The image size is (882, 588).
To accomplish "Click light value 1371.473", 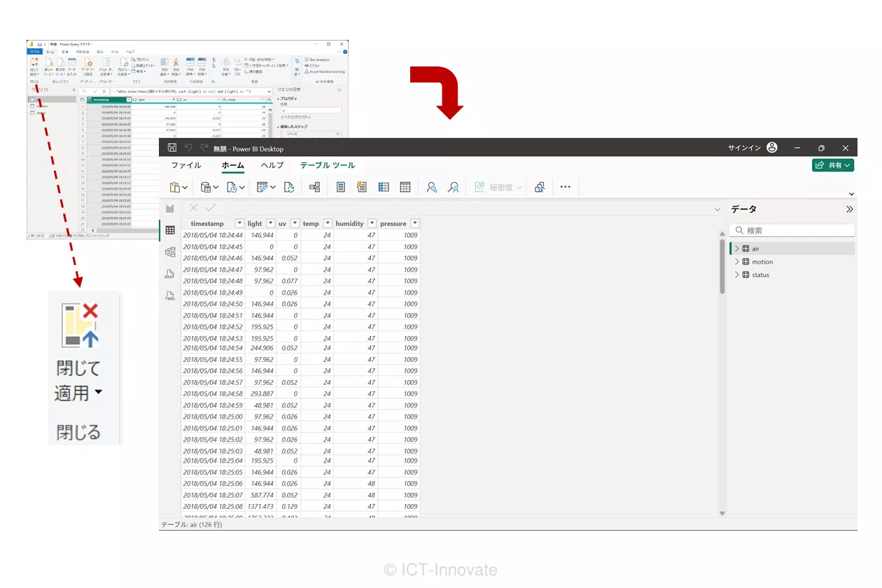I will coord(259,506).
